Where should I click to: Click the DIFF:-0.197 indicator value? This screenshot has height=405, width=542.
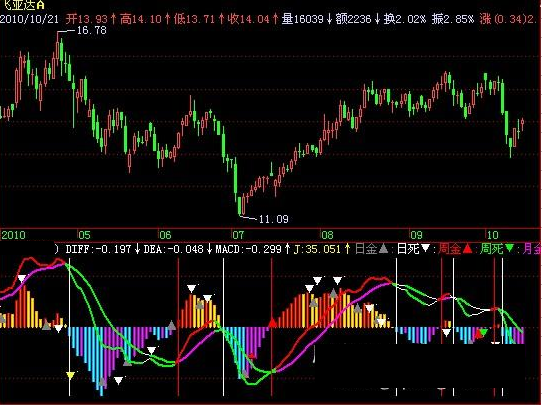[99, 249]
